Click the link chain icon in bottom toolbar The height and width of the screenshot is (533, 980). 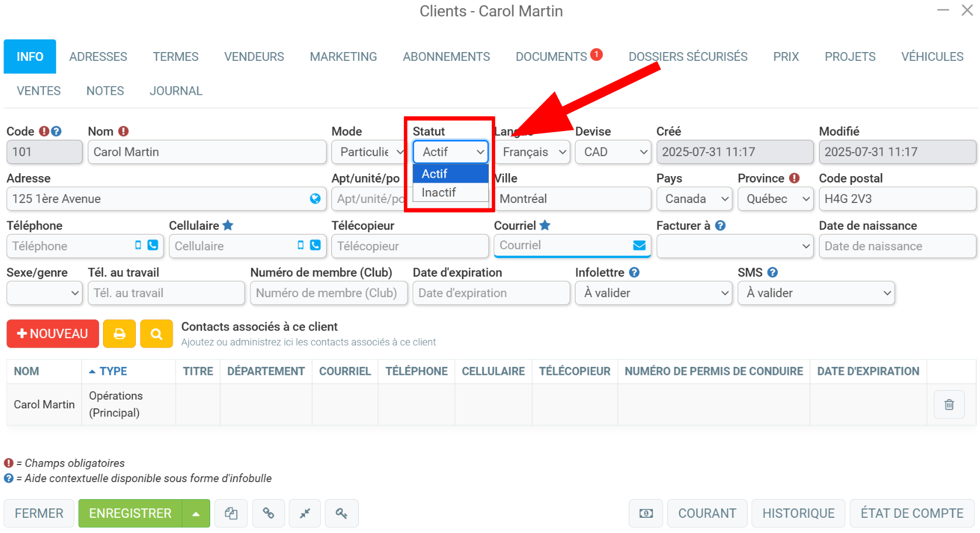(268, 513)
